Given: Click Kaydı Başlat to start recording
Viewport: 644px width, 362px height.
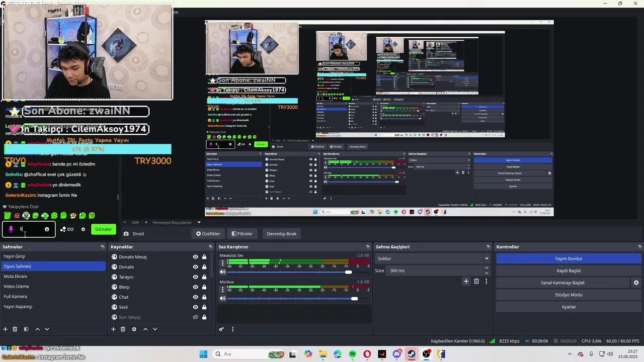Looking at the screenshot, I should point(569,270).
